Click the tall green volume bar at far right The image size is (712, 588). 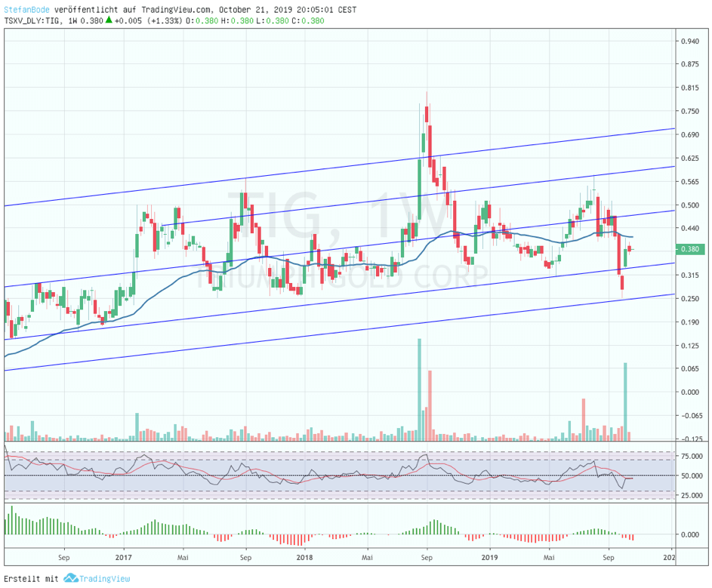[x=625, y=400]
